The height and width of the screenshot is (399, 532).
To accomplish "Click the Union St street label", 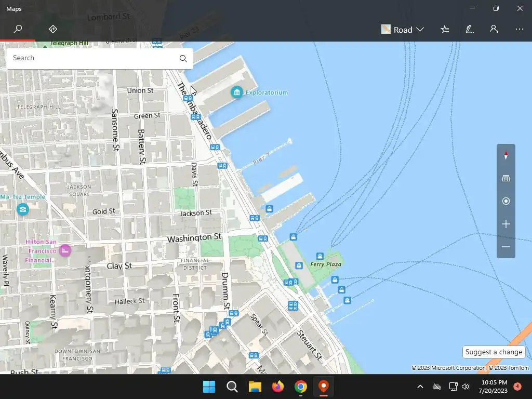I will [140, 90].
